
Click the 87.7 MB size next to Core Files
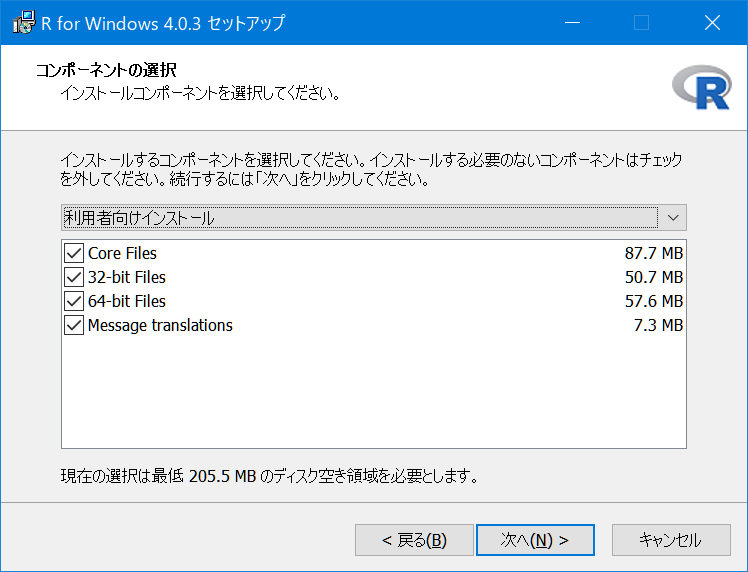click(x=654, y=253)
